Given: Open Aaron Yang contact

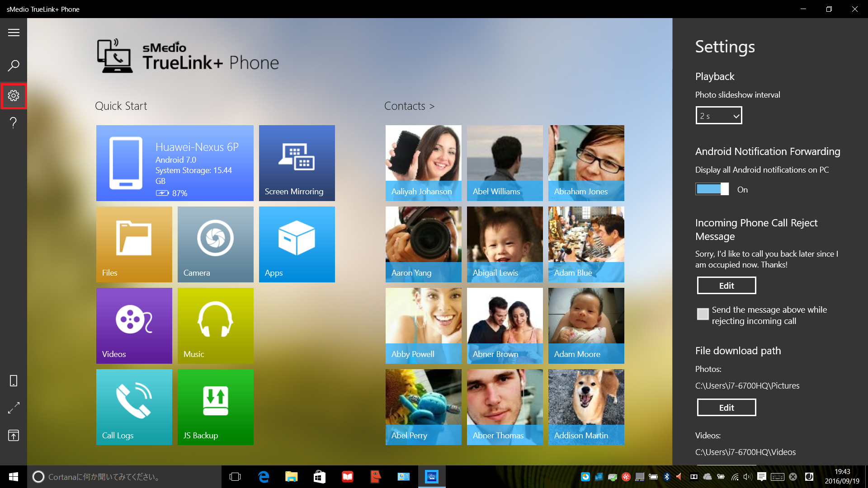Looking at the screenshot, I should [x=423, y=244].
